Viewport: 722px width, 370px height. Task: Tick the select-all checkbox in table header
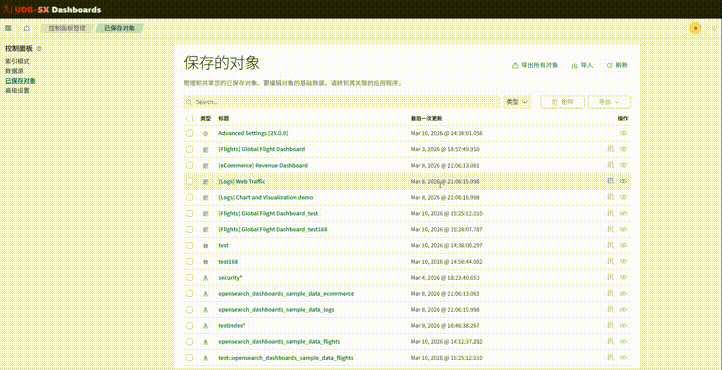pos(189,119)
